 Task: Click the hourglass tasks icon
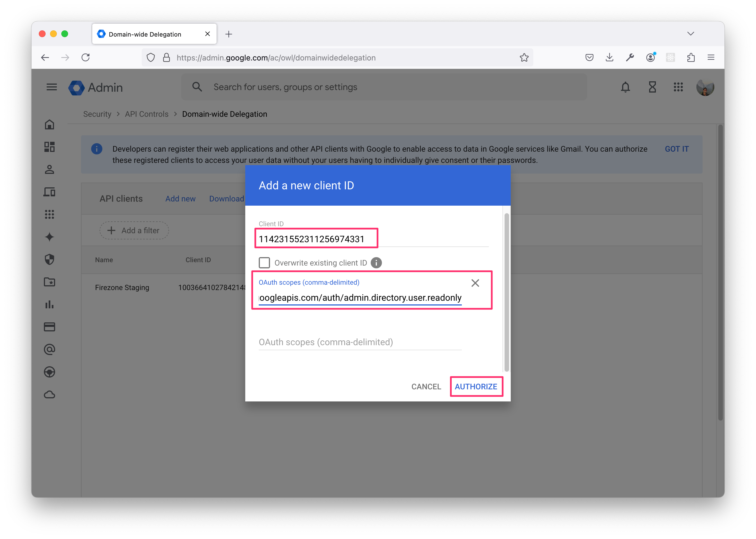652,87
